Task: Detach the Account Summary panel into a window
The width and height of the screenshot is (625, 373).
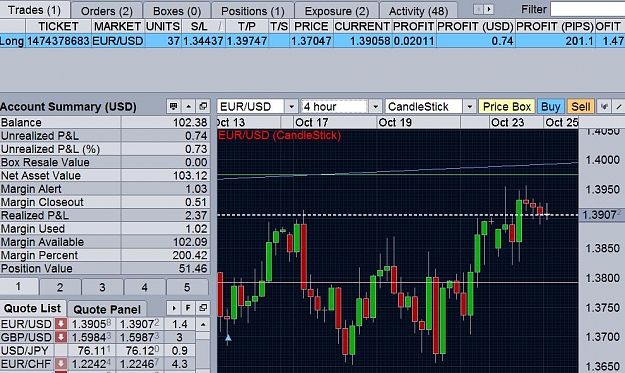Action: [203, 106]
